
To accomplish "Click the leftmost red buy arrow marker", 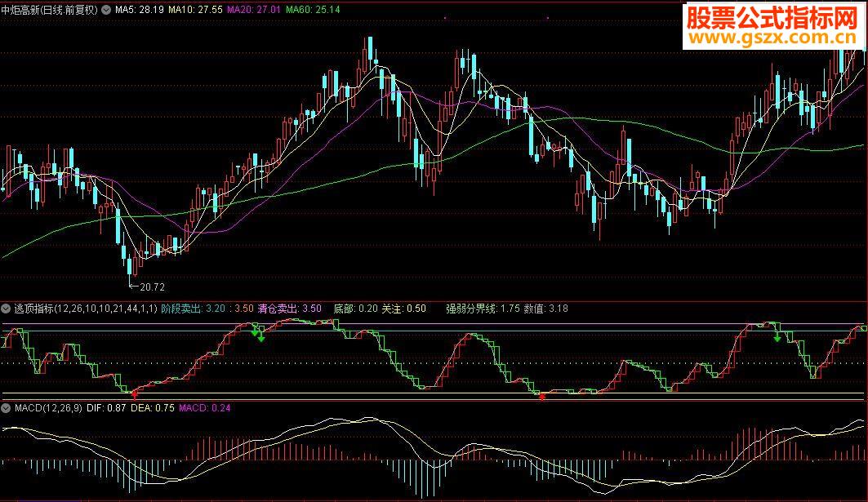I will coord(135,394).
